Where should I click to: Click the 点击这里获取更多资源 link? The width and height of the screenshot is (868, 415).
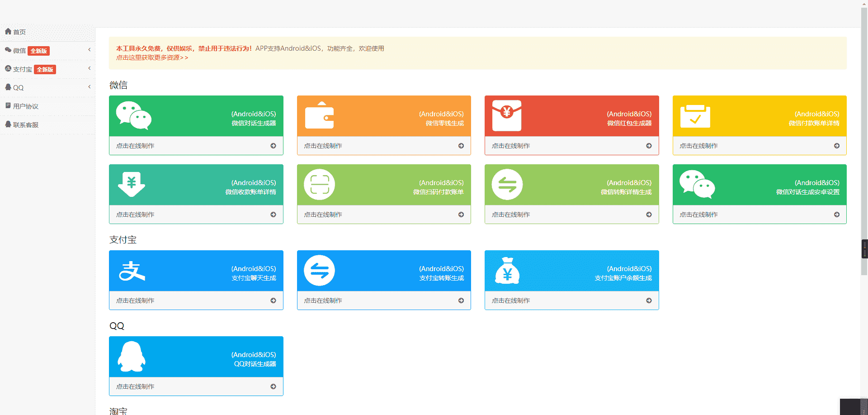coord(152,58)
